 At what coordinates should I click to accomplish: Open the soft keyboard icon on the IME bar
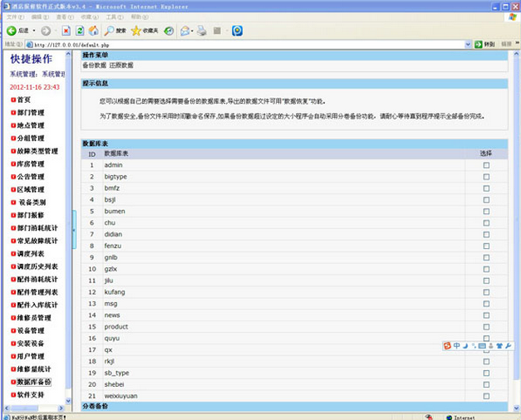482,346
